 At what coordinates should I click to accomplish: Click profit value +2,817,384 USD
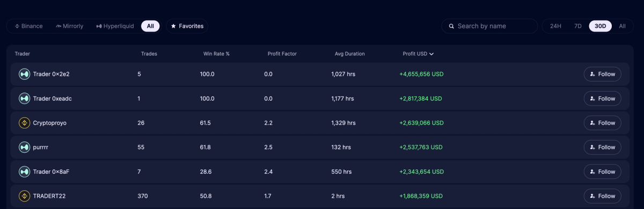(421, 99)
